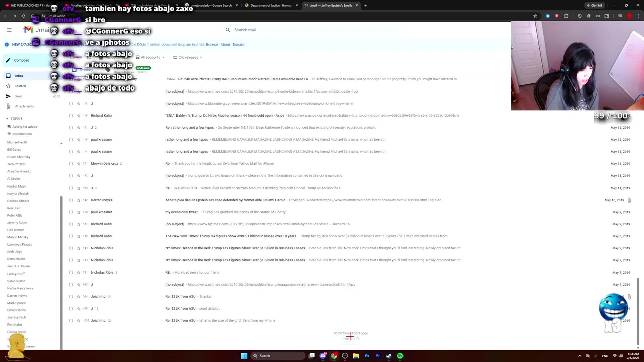
Task: Open Chrome extensions puzzle icon
Action: (x=566, y=16)
